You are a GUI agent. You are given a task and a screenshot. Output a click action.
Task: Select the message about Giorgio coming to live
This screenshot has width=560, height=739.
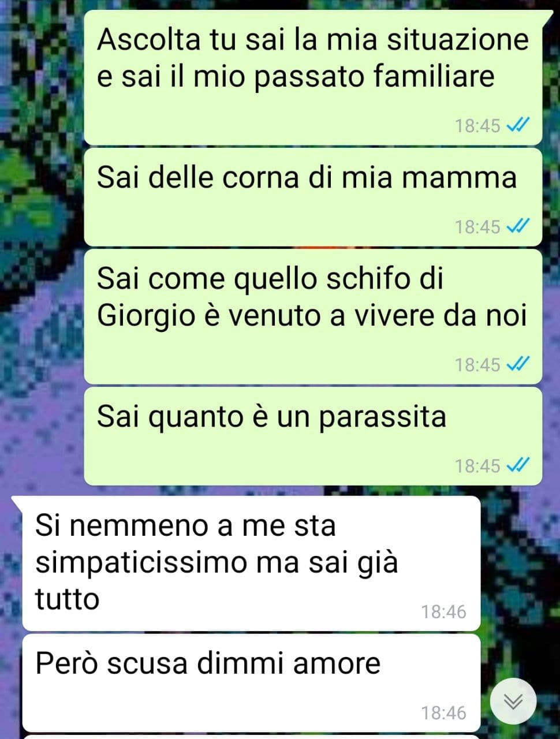pos(313,316)
